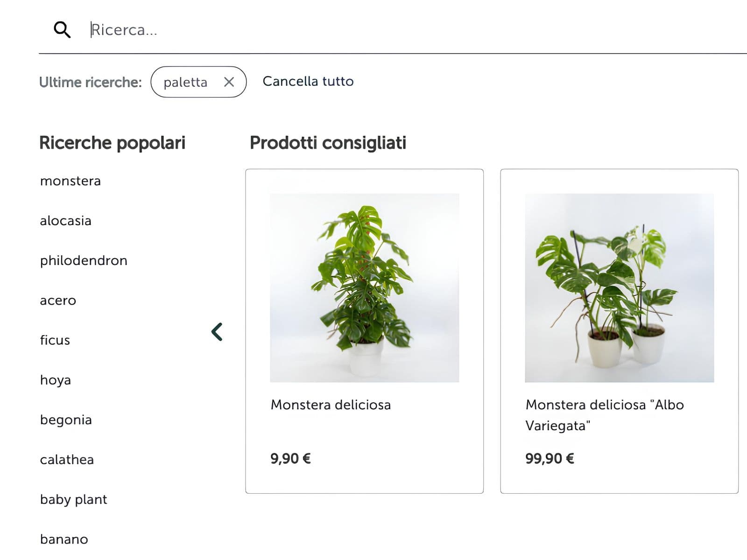
Task: Click the magnifying glass search icon
Action: pos(62,29)
